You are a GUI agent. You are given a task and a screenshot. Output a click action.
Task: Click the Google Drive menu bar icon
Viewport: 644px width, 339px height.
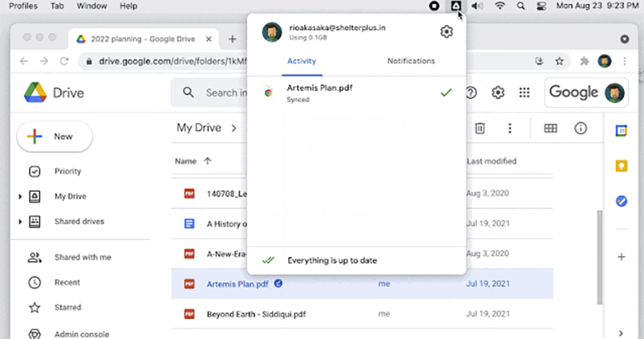(x=456, y=6)
